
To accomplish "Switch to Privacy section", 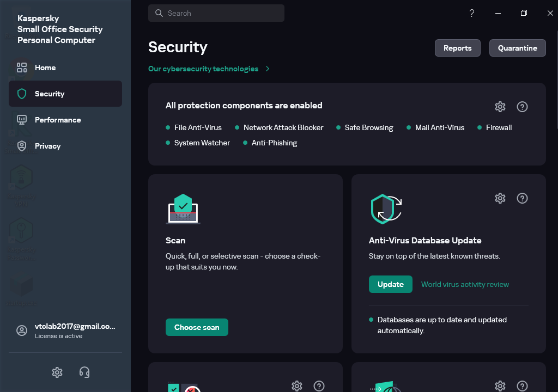I will pos(47,146).
